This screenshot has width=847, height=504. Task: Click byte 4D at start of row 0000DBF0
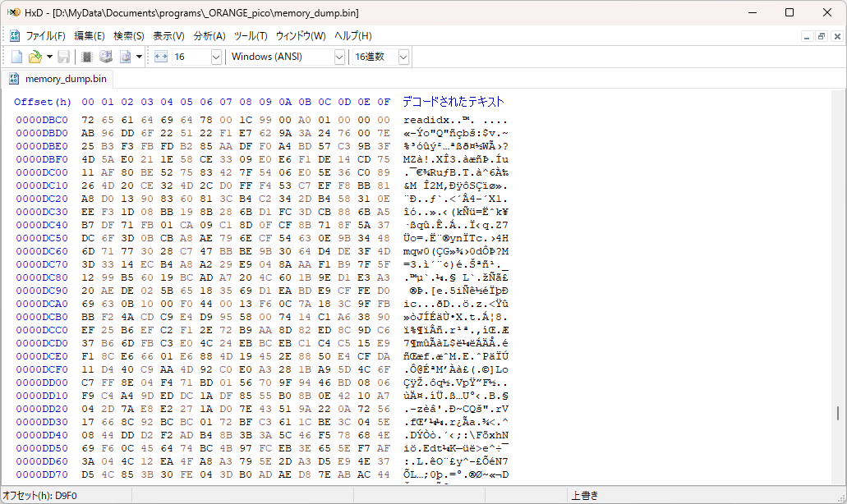88,159
